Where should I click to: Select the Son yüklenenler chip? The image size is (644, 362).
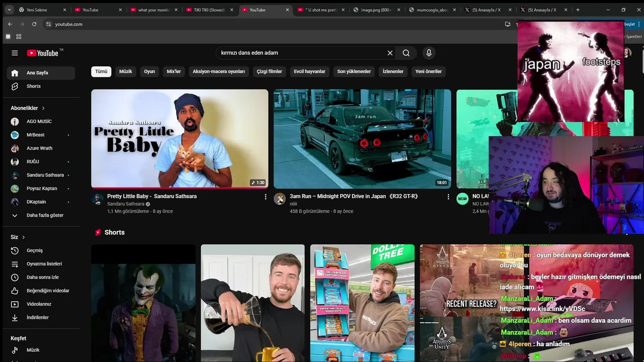coord(354,71)
